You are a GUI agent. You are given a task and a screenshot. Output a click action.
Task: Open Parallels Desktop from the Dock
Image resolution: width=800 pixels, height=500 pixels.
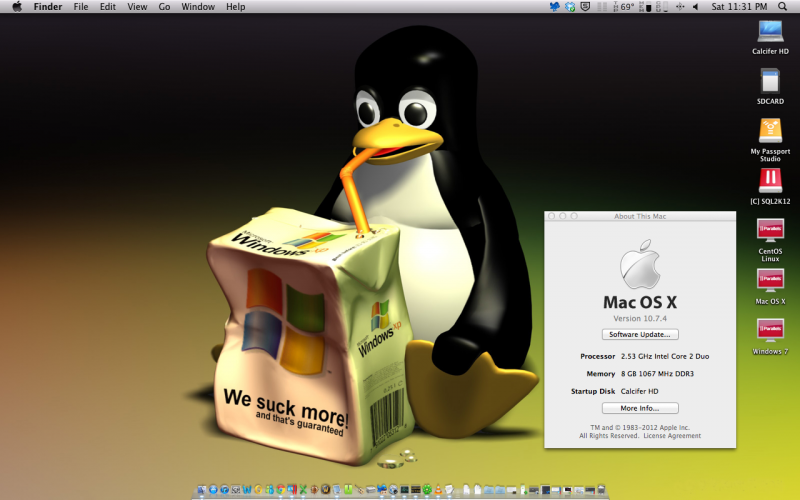pos(292,490)
